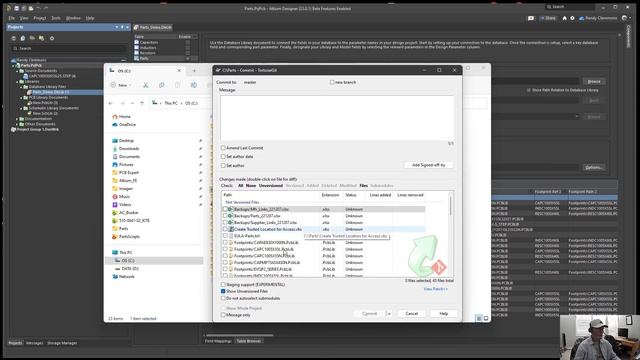The image size is (640, 360).
Task: Check the Backups/Mfr_Links xlsx file checkbox
Action: (225, 209)
